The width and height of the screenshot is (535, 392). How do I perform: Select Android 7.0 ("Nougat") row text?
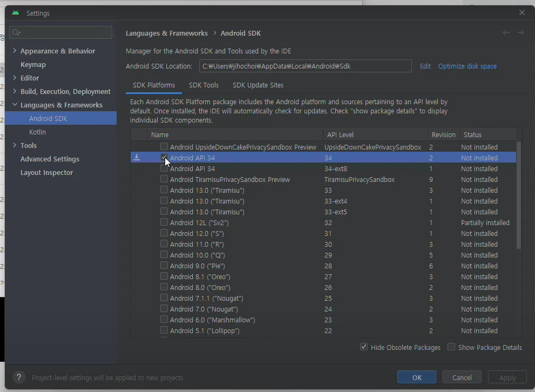click(204, 309)
